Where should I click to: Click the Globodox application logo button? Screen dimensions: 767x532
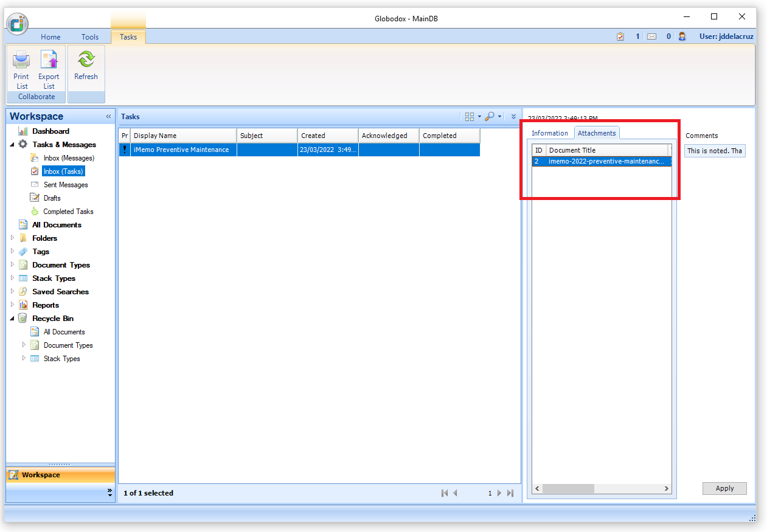[x=18, y=24]
